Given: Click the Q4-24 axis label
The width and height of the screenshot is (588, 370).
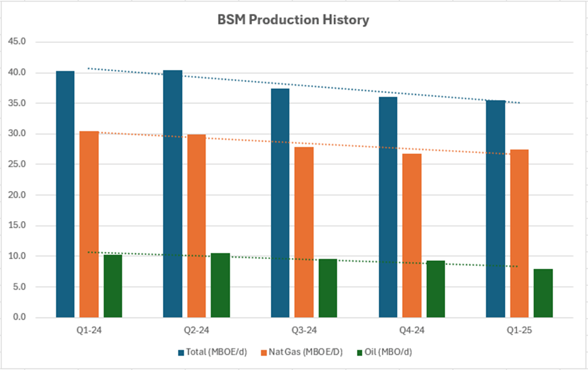Looking at the screenshot, I should [411, 330].
